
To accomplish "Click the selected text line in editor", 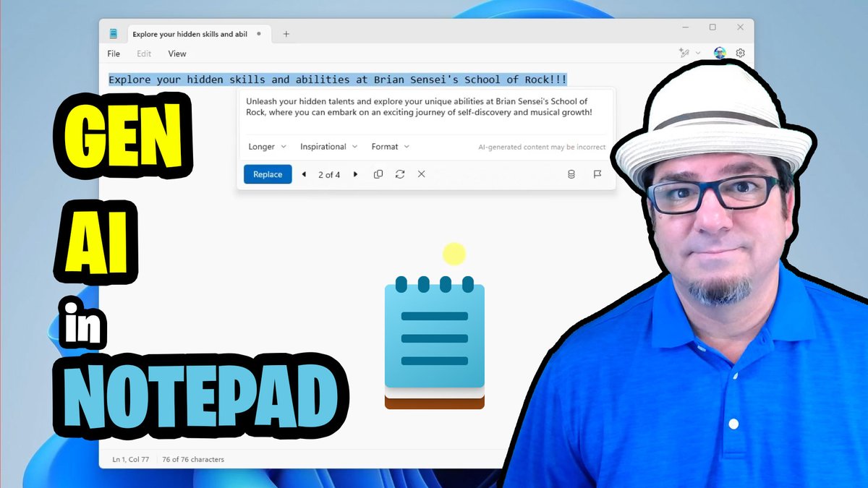I will point(338,80).
